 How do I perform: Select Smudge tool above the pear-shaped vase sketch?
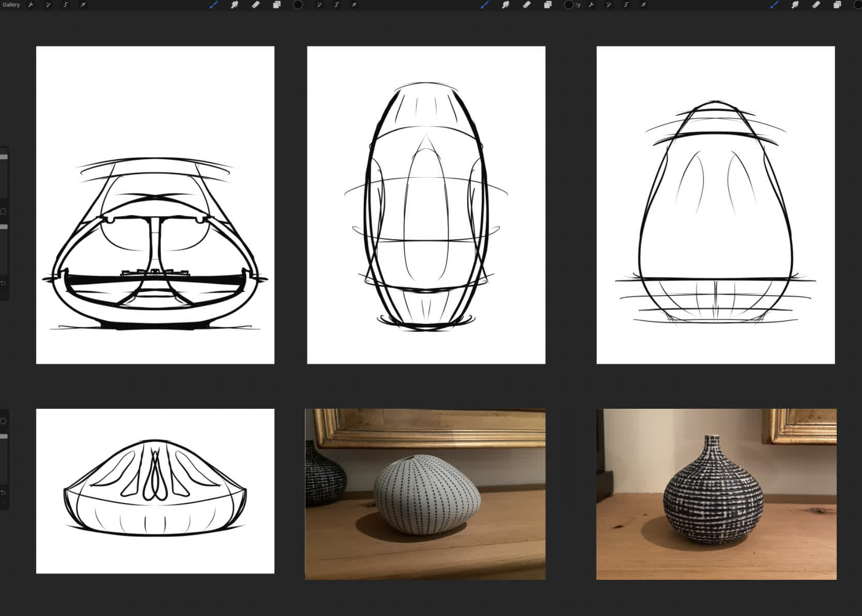795,5
